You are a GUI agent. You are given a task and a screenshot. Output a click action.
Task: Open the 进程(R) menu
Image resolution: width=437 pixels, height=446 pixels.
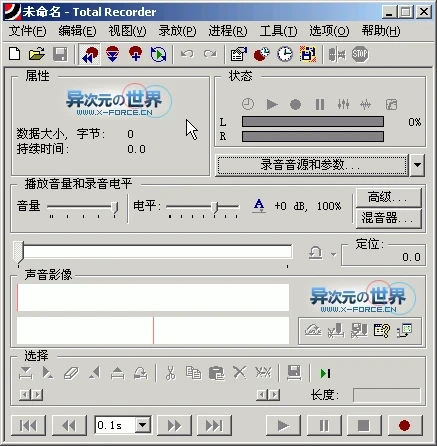pos(228,31)
